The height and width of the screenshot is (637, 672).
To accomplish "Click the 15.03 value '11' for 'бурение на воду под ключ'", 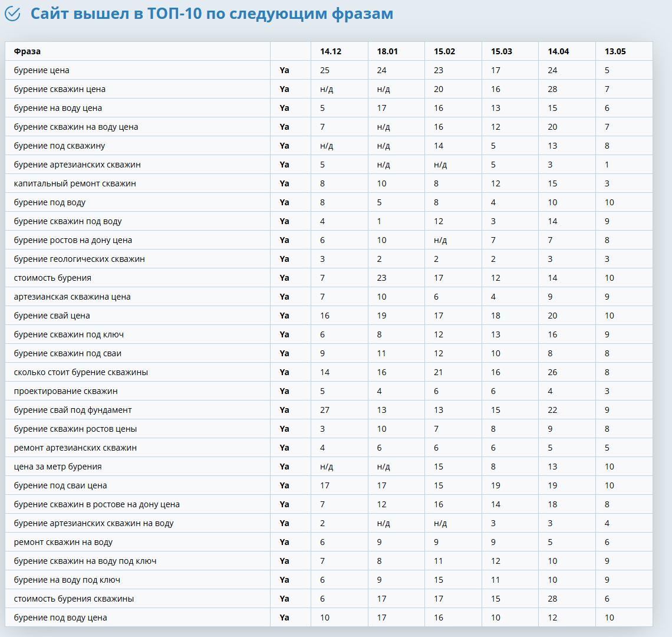I will pos(495,580).
